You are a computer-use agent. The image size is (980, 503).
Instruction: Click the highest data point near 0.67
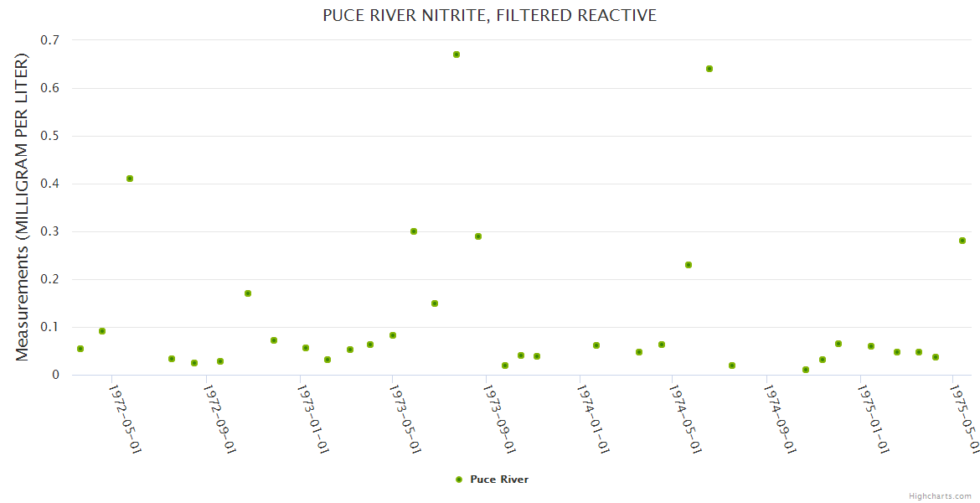tap(456, 54)
